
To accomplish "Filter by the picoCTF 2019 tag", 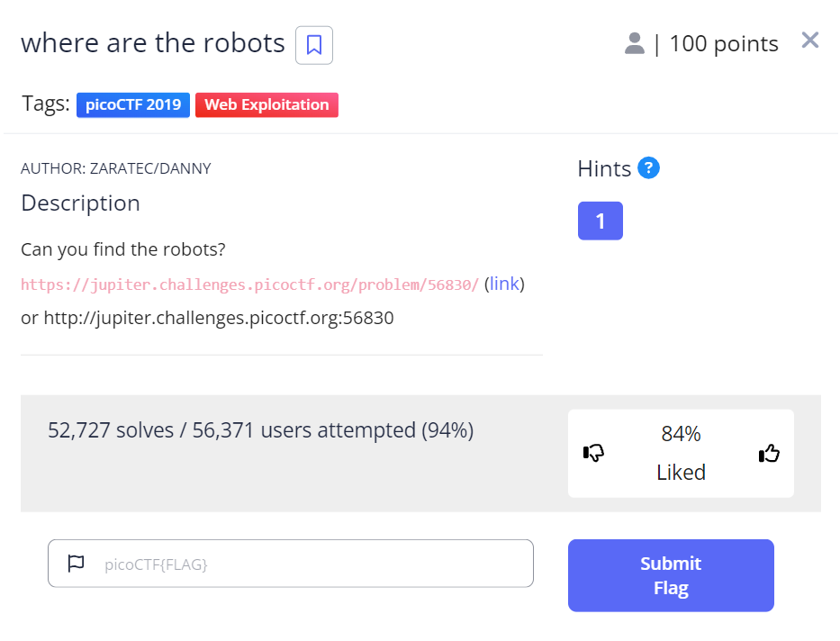I will coord(133,104).
